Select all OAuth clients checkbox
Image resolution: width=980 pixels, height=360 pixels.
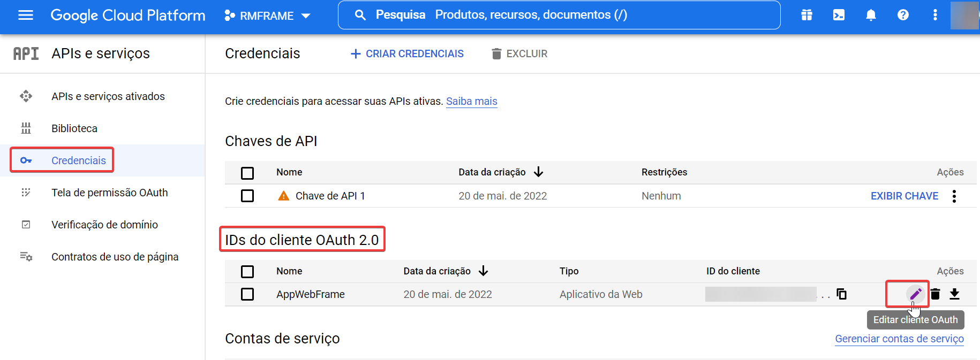point(247,272)
